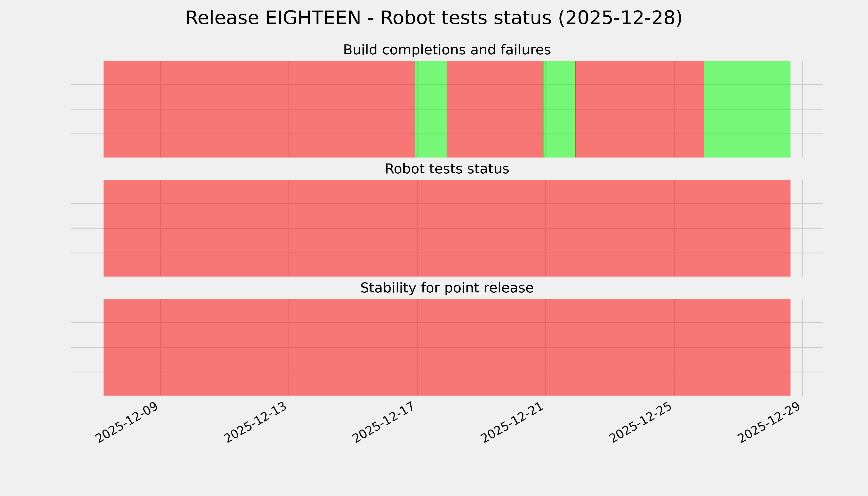Click red segment just left of the wide green block
The width and height of the screenshot is (868, 496).
[x=639, y=109]
